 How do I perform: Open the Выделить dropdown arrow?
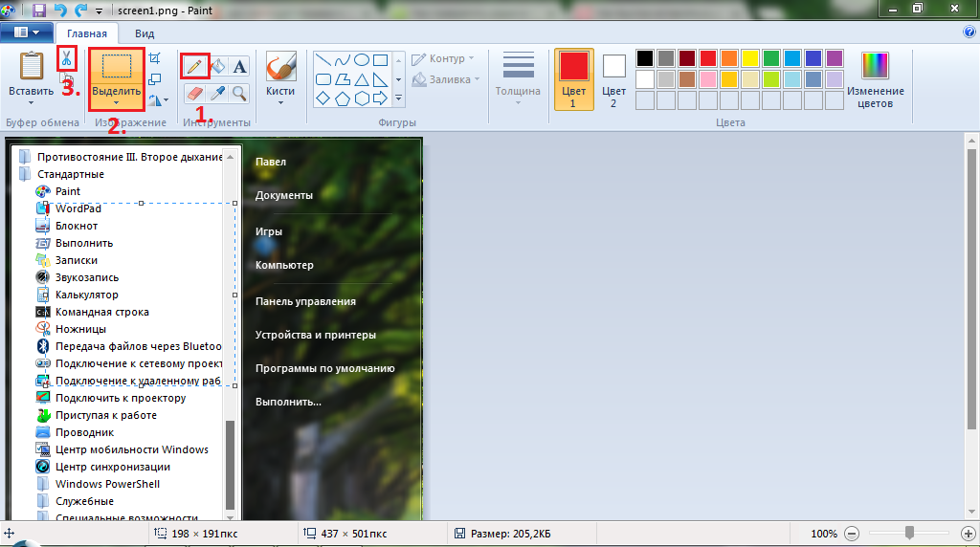(x=116, y=102)
